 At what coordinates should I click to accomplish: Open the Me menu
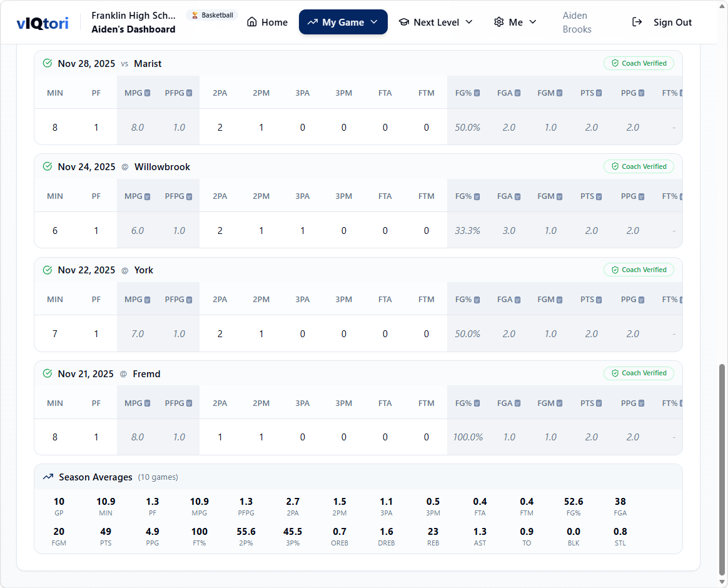pyautogui.click(x=515, y=22)
